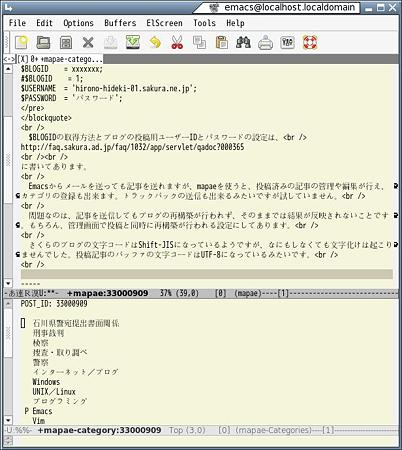Undo with the yellow arrow icon
Image resolution: width=402 pixels, height=450 pixels.
(x=155, y=42)
